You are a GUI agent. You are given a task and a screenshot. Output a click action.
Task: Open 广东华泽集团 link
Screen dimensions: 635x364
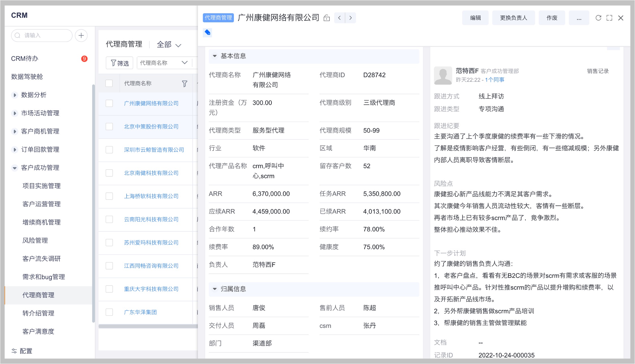coord(140,312)
